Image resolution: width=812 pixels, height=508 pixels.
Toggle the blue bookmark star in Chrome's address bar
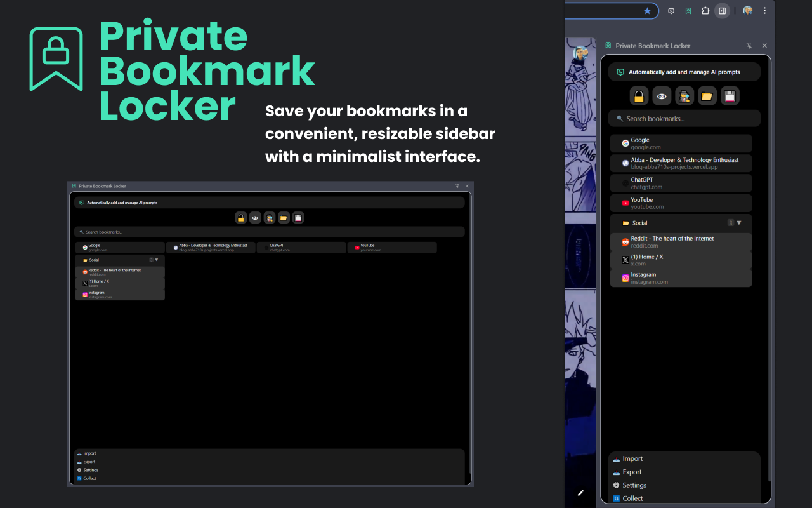point(647,11)
